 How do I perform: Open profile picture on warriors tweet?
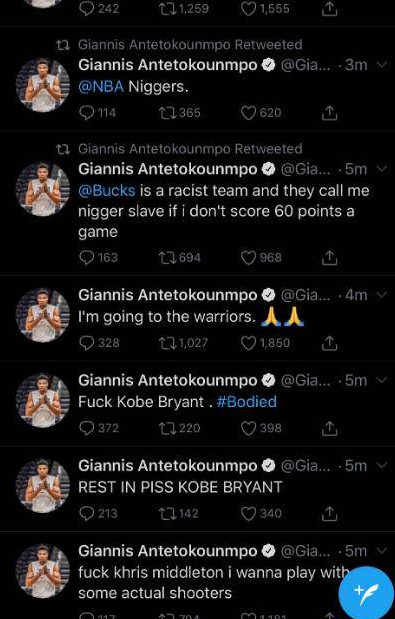(x=43, y=315)
